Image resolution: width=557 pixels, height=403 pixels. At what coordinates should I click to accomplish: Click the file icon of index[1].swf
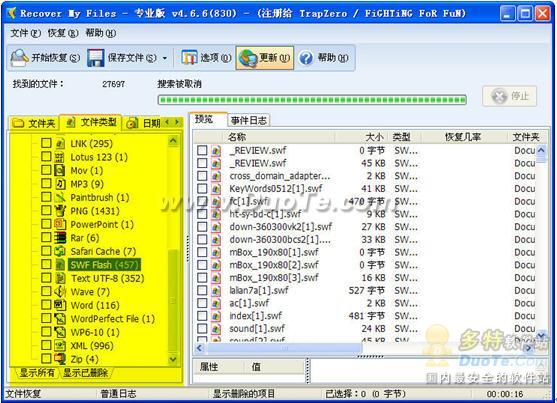pyautogui.click(x=216, y=316)
